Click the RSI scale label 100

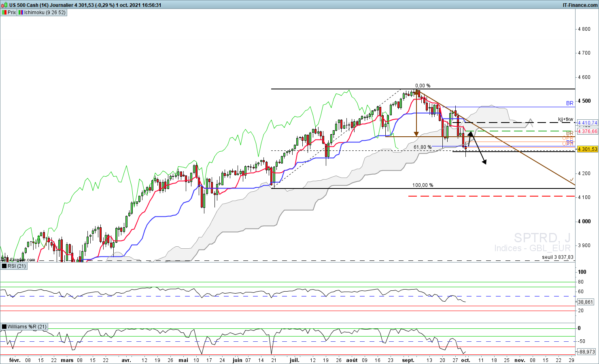coord(582,272)
